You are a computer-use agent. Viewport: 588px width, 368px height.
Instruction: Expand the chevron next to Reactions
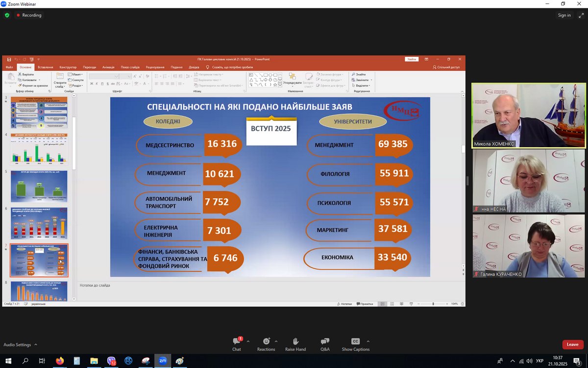point(276,342)
